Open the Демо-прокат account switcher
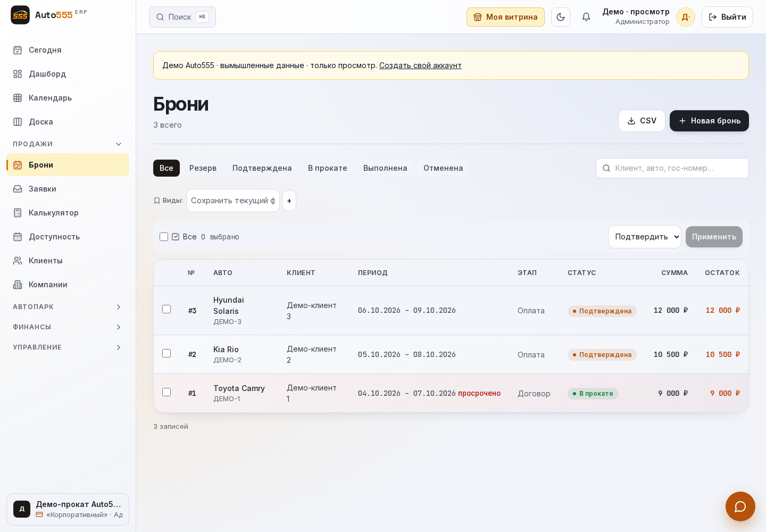 (68, 509)
